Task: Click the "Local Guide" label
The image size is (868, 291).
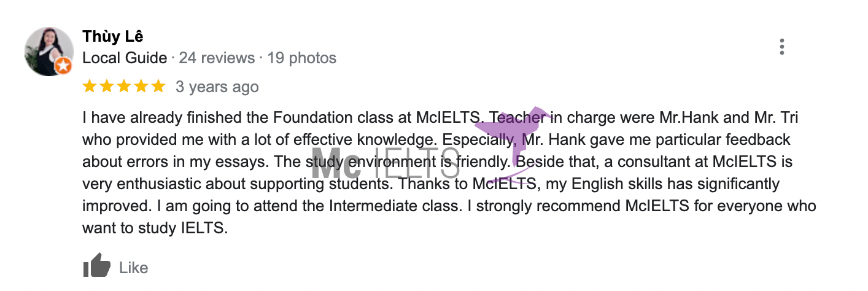Action: (x=125, y=58)
